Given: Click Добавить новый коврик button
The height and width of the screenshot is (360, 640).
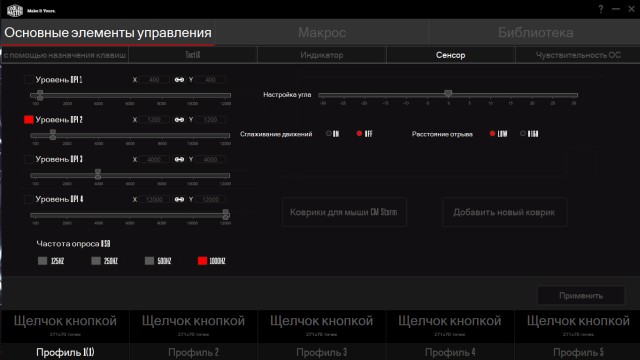Looking at the screenshot, I should [x=504, y=212].
